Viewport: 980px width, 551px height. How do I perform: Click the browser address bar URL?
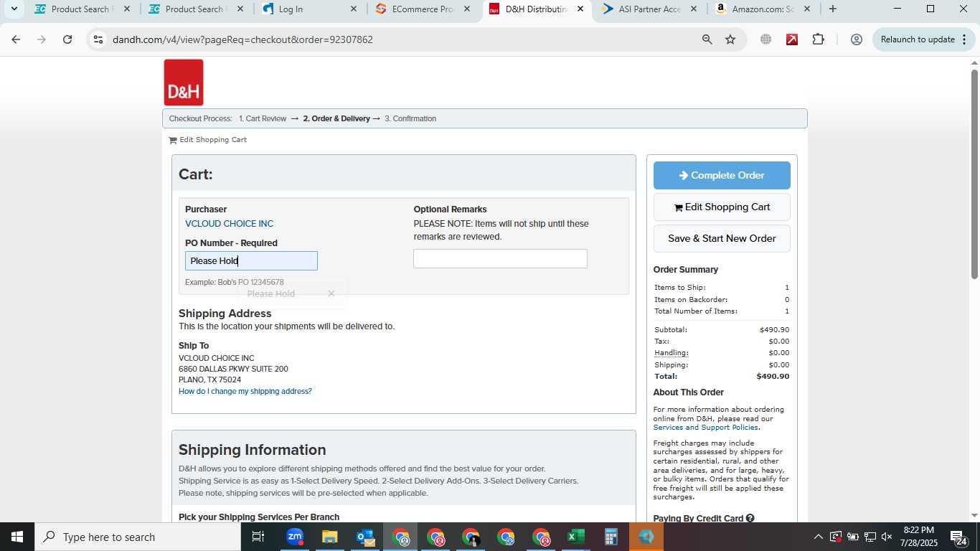click(242, 39)
